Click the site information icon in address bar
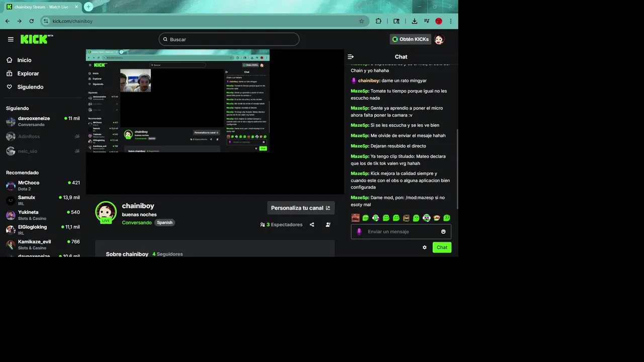Image resolution: width=644 pixels, height=362 pixels. (x=46, y=21)
